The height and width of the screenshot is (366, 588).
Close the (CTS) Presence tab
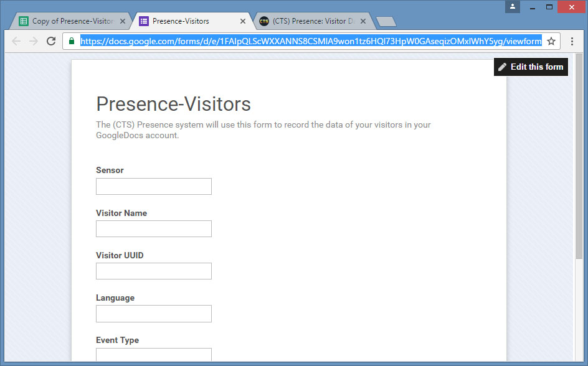pos(364,21)
